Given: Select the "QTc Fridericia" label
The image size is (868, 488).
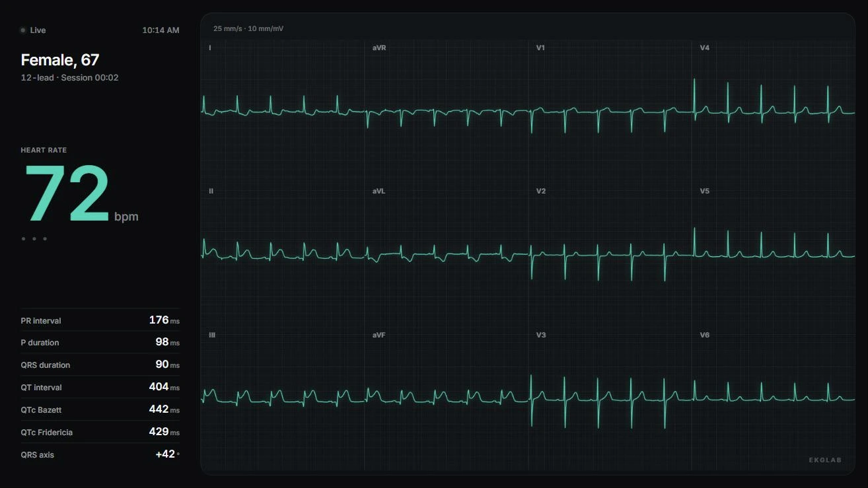Looking at the screenshot, I should pos(47,433).
